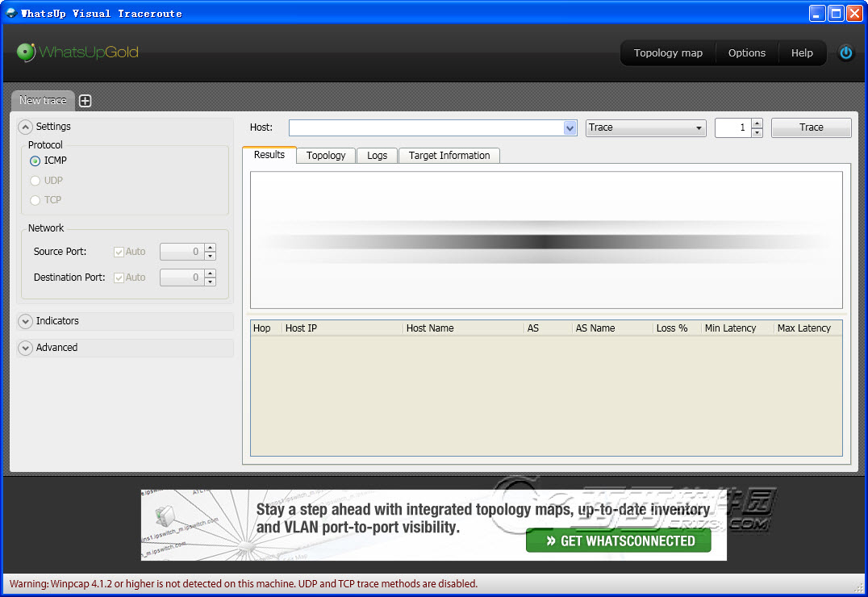Expand the Indicators section
Image resolution: width=868 pixels, height=597 pixels.
point(26,321)
